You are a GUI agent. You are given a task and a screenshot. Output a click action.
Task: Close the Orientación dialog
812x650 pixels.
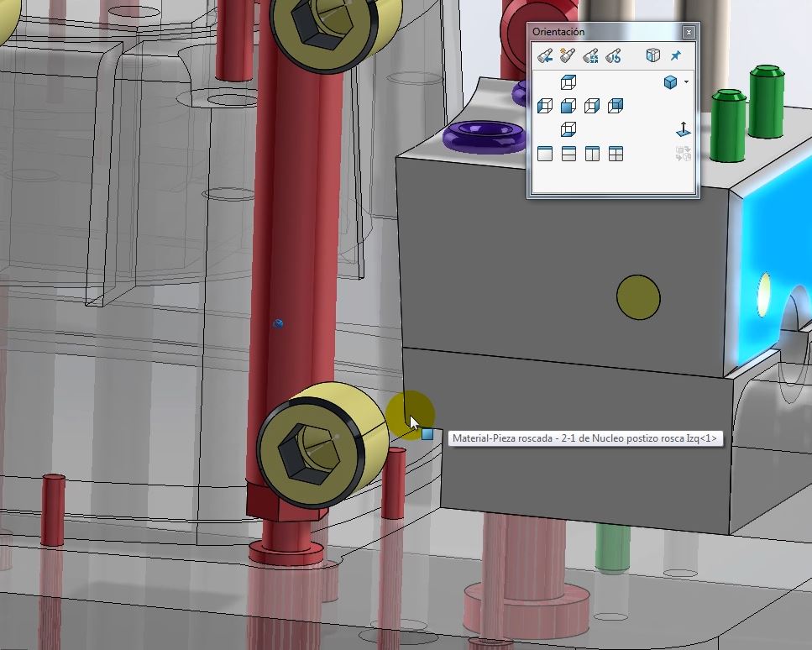click(689, 33)
